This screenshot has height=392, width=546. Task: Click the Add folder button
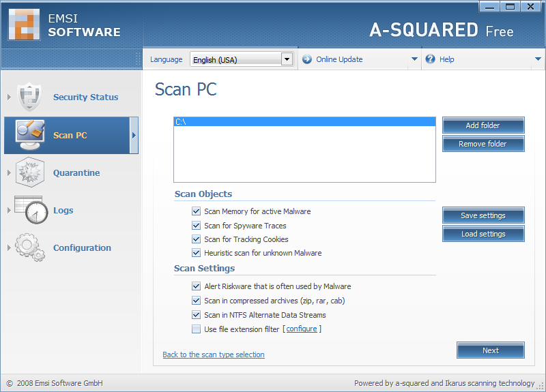click(483, 125)
